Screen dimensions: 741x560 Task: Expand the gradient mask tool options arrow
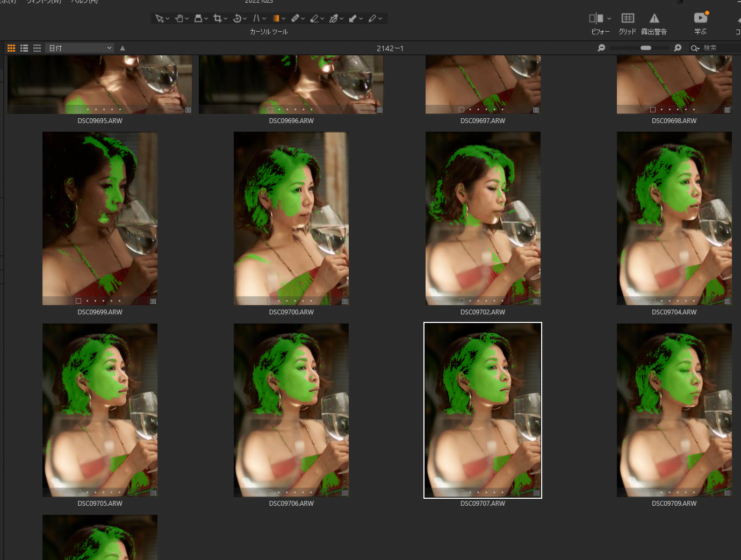(x=284, y=19)
